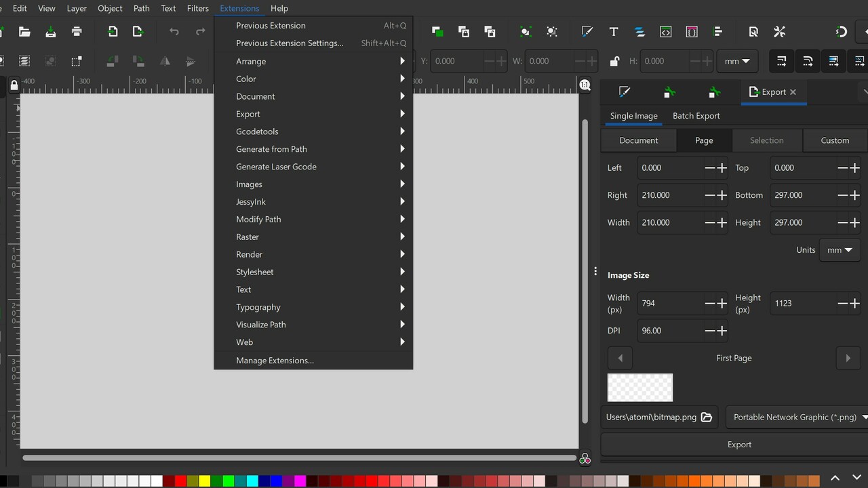Screen dimensions: 868x488
Task: Toggle scale stroke width with object
Action: pyautogui.click(x=781, y=61)
